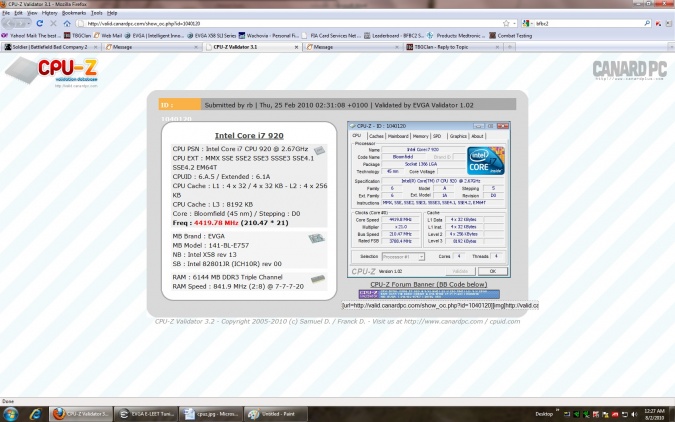Image resolution: width=675 pixels, height=422 pixels.
Task: Close the CPU-Z Validator 3.1 tab
Action: pyautogui.click(x=296, y=47)
